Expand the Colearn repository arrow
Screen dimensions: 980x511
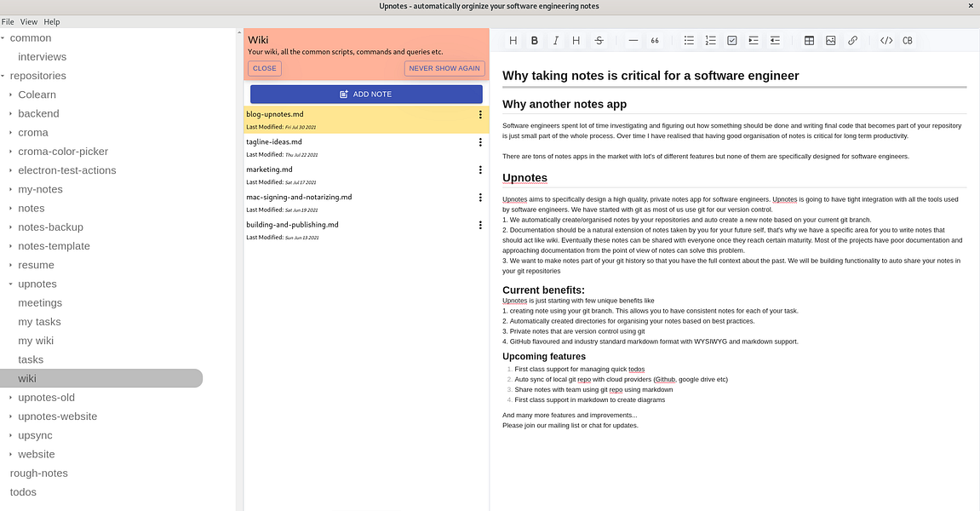tap(10, 95)
